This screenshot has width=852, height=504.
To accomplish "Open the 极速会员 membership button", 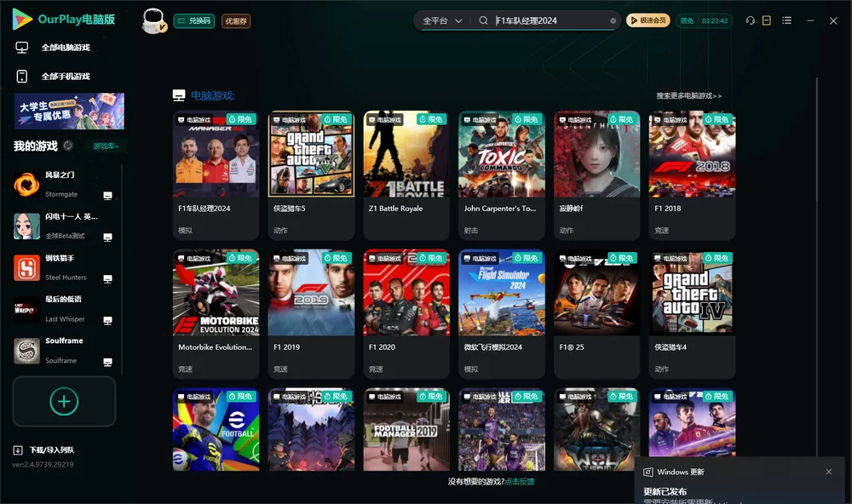I will tap(648, 20).
